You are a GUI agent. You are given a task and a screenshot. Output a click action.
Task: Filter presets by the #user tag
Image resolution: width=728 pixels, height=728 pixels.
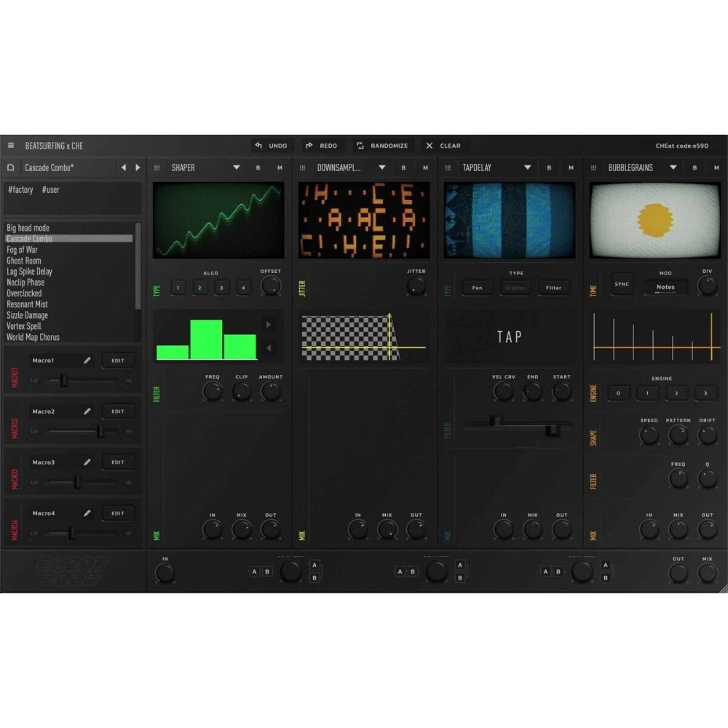coord(51,189)
